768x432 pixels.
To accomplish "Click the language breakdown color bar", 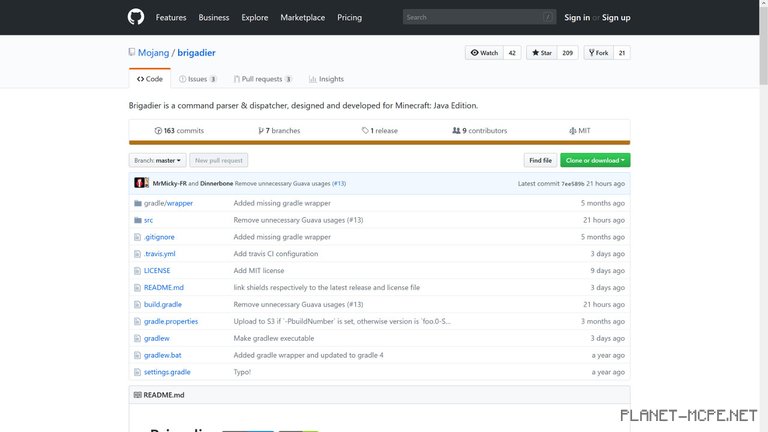I will 379,143.
